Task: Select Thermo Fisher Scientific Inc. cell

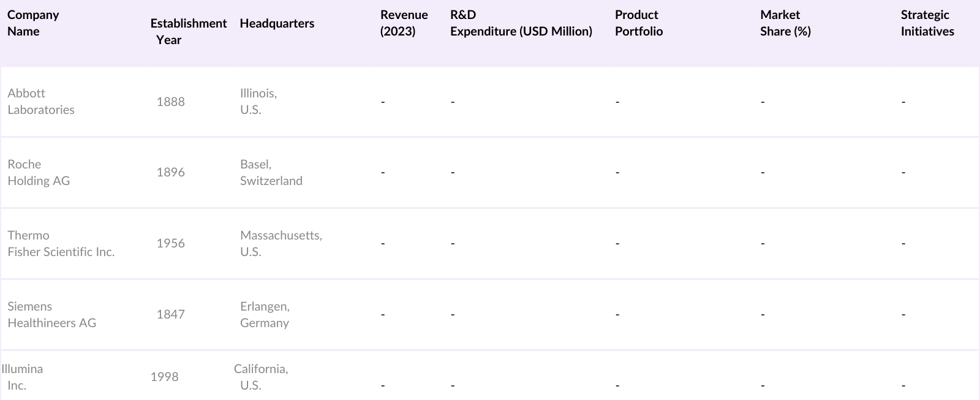Action: 61,244
